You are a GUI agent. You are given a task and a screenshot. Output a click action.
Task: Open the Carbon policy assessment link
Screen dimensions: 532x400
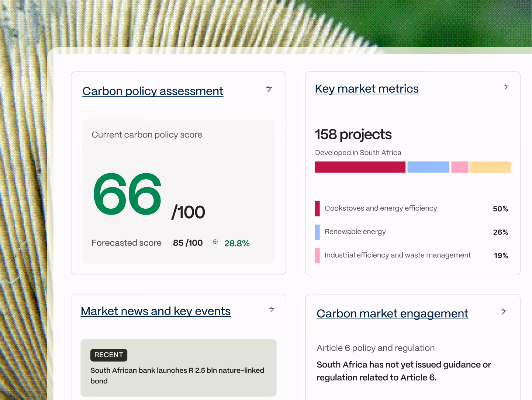tap(153, 91)
